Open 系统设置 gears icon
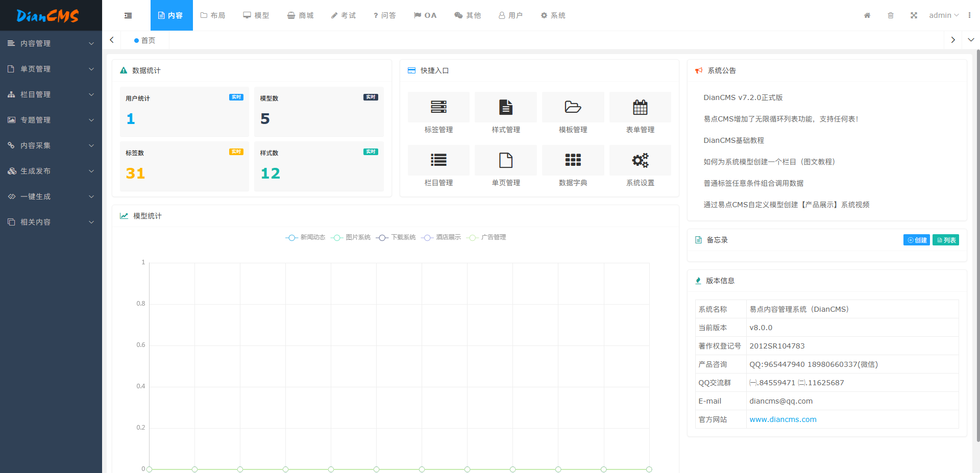The width and height of the screenshot is (980, 473). (x=640, y=160)
